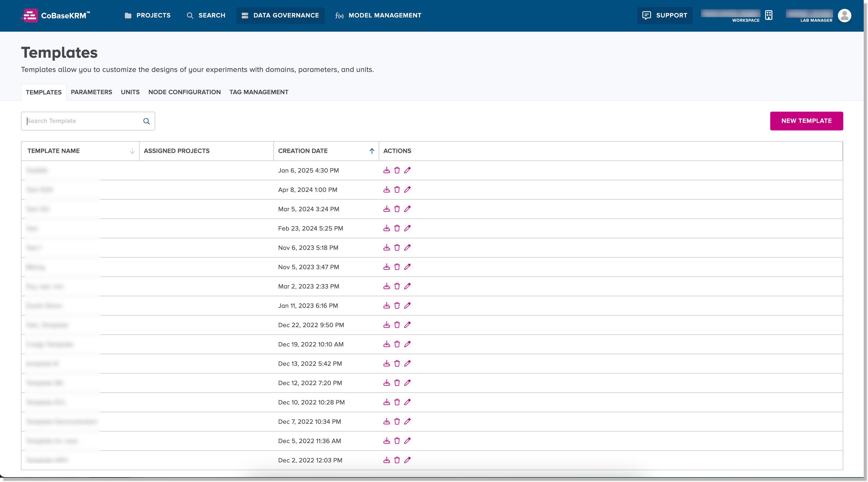Open Search in top navigation
The image size is (868, 482).
206,16
